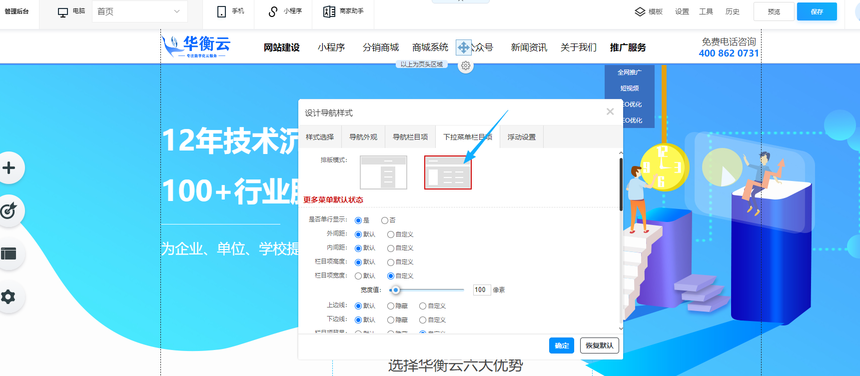Open the 首页 page dropdown
Image resolution: width=860 pixels, height=376 pixels.
point(139,12)
